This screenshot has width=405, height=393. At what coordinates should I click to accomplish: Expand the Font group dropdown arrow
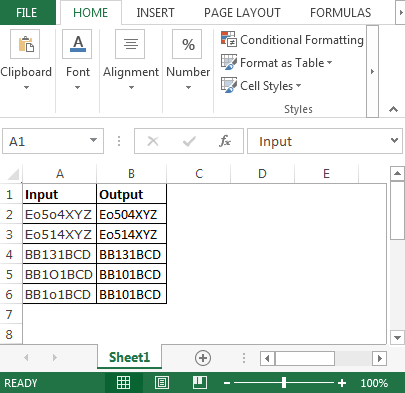pos(77,88)
